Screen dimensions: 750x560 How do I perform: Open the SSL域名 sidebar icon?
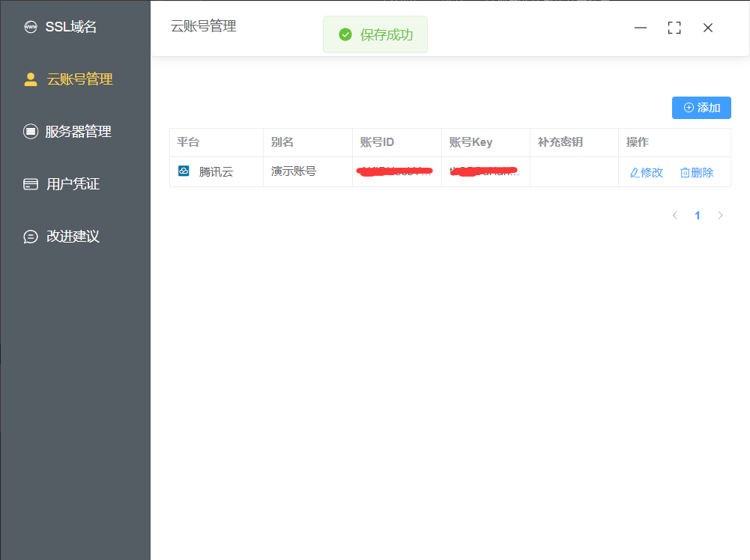pos(31,28)
